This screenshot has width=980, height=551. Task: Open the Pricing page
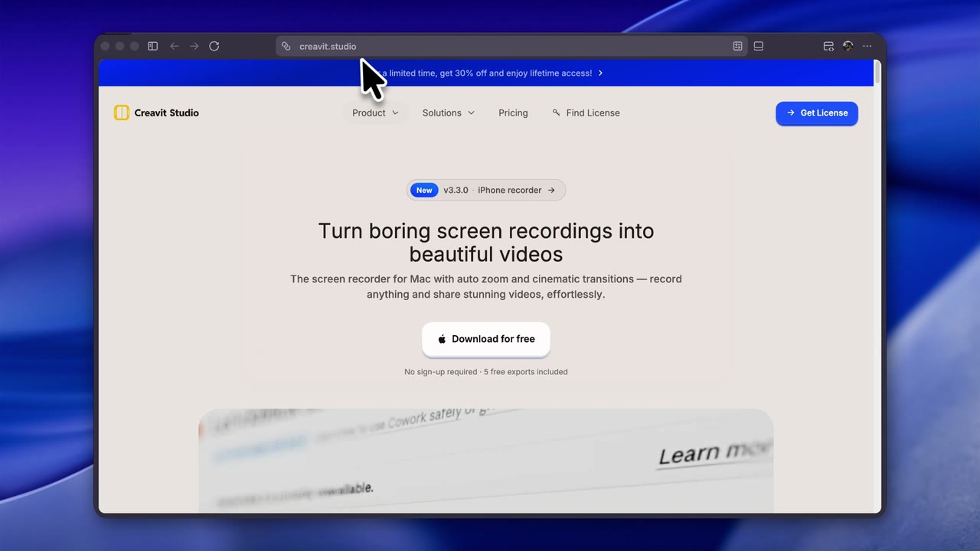click(513, 112)
